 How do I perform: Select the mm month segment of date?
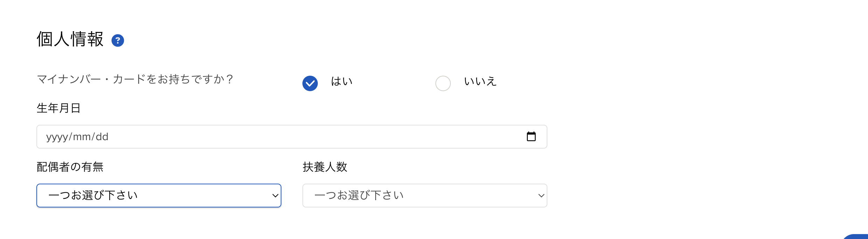(x=82, y=137)
